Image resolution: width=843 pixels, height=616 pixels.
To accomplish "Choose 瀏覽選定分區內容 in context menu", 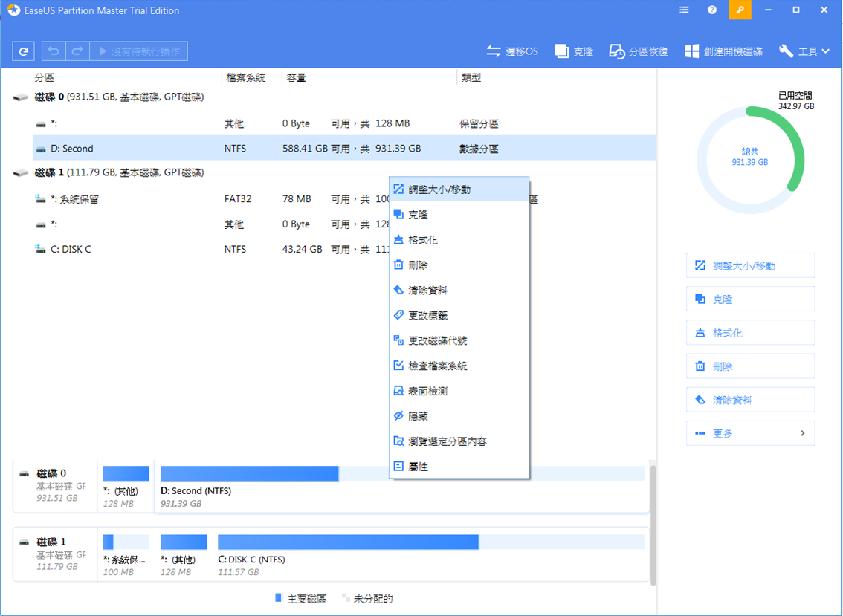I will tap(459, 441).
